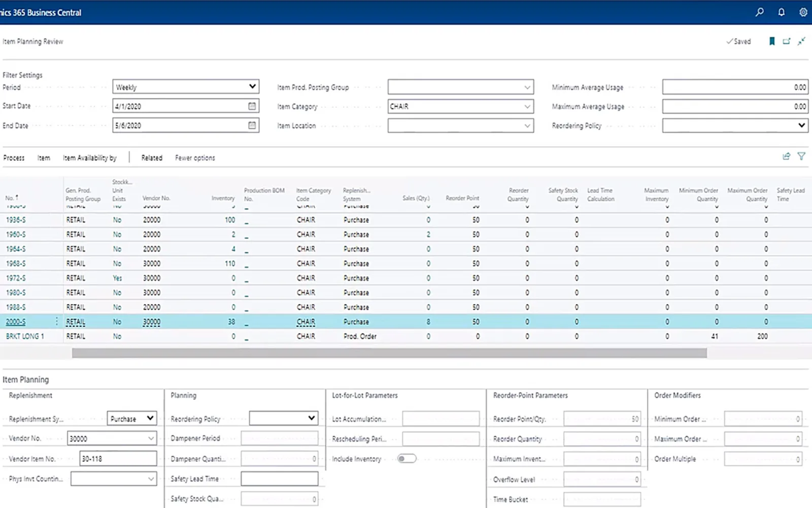Open notifications bell icon
Screen dimensions: 812x508
[782, 12]
